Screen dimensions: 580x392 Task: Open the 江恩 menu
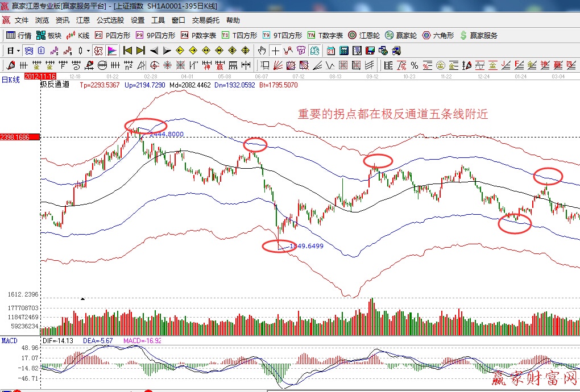(x=83, y=20)
